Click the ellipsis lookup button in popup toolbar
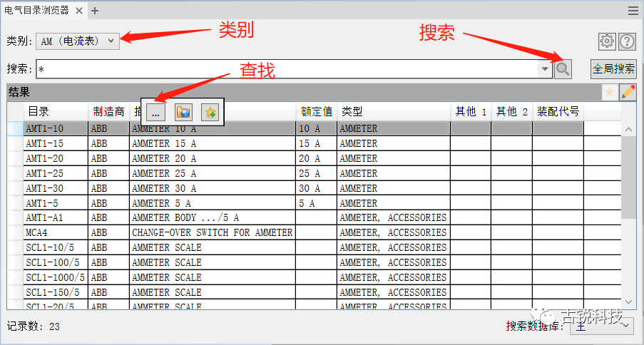Viewport: 644px width, 345px height. click(155, 112)
